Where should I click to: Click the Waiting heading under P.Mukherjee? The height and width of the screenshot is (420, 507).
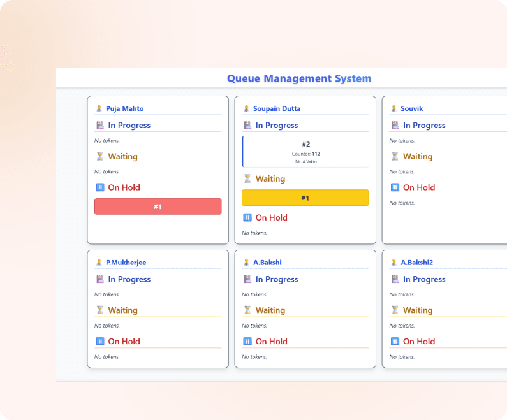(x=123, y=310)
